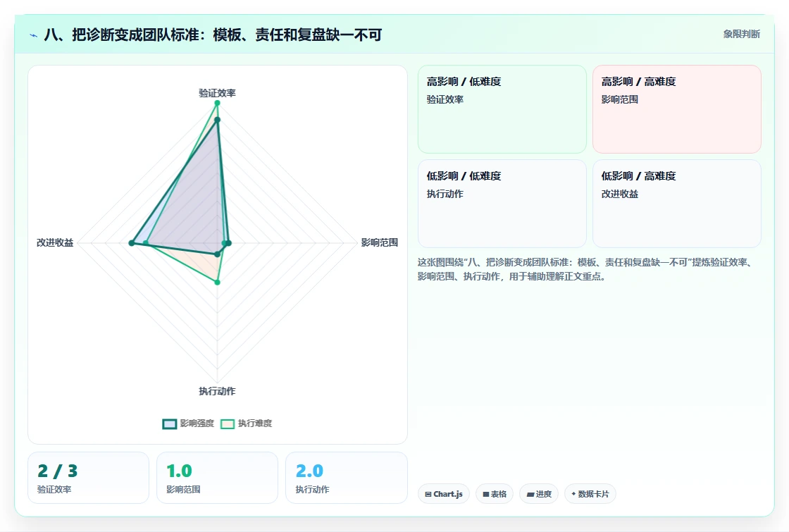Toggle the 影响强度 dataset in the legend
The width and height of the screenshot is (789, 532).
pos(188,423)
